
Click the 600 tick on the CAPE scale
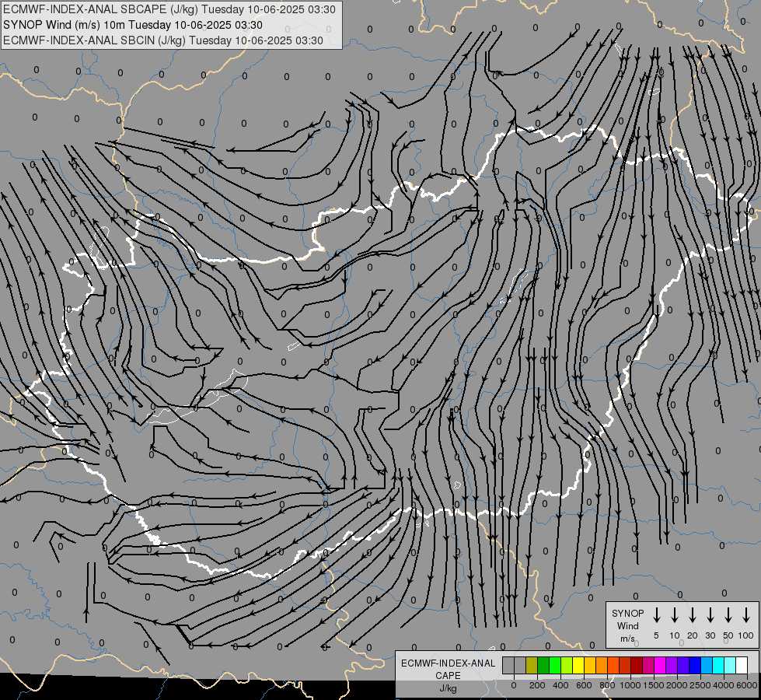click(584, 685)
